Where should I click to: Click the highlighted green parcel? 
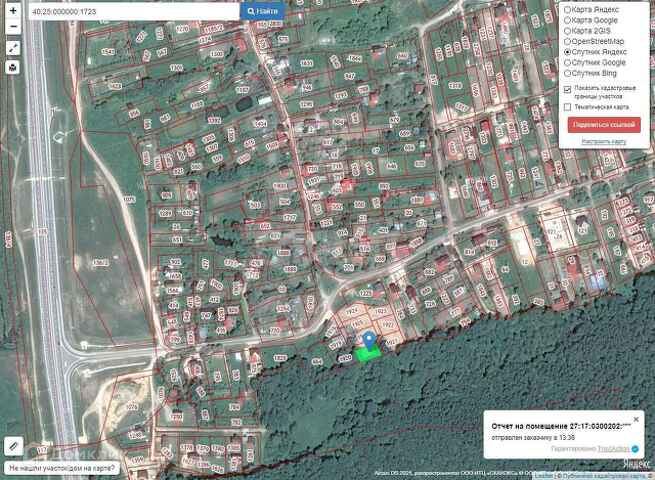pyautogui.click(x=368, y=354)
